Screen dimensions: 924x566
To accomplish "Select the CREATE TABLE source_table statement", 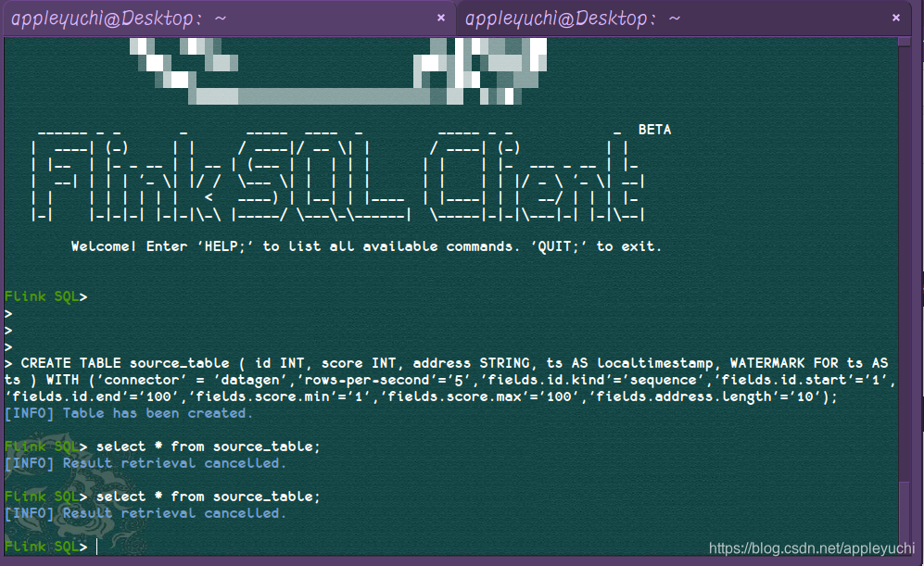I will [x=371, y=363].
